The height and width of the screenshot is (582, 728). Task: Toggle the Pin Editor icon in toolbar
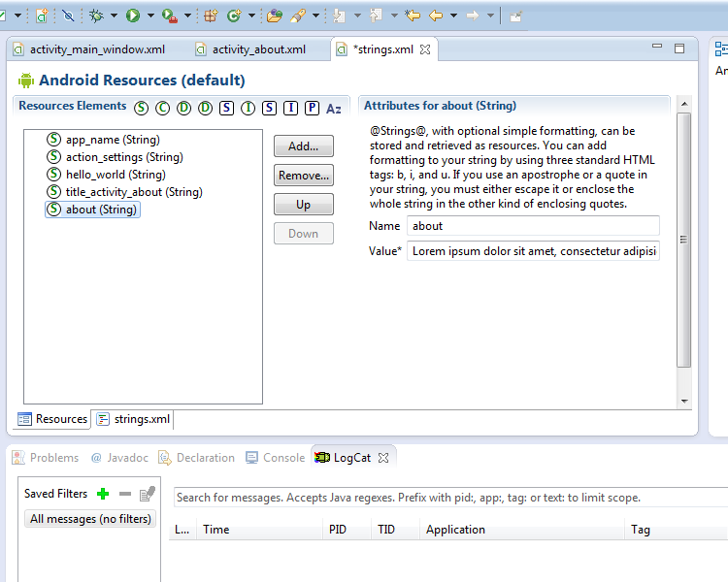click(x=515, y=16)
